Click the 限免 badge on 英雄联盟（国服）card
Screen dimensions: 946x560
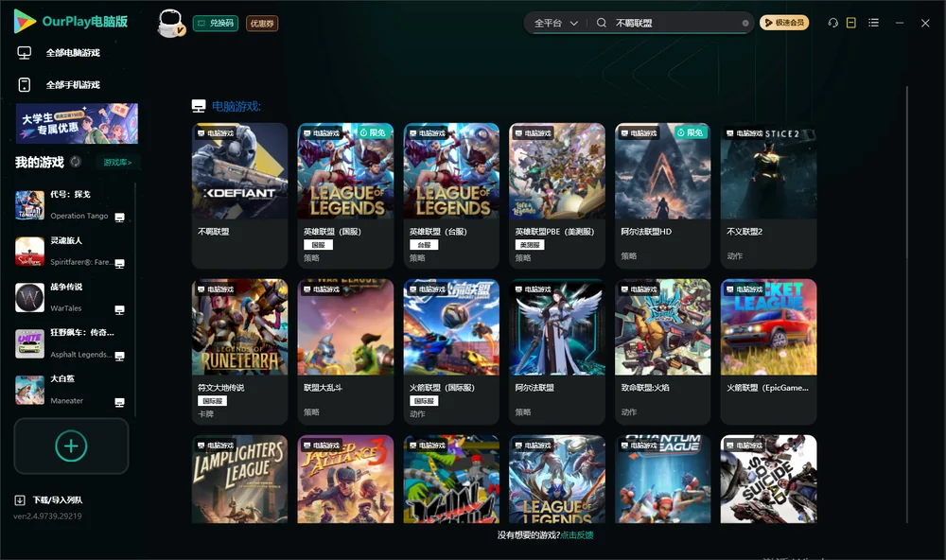(x=372, y=132)
